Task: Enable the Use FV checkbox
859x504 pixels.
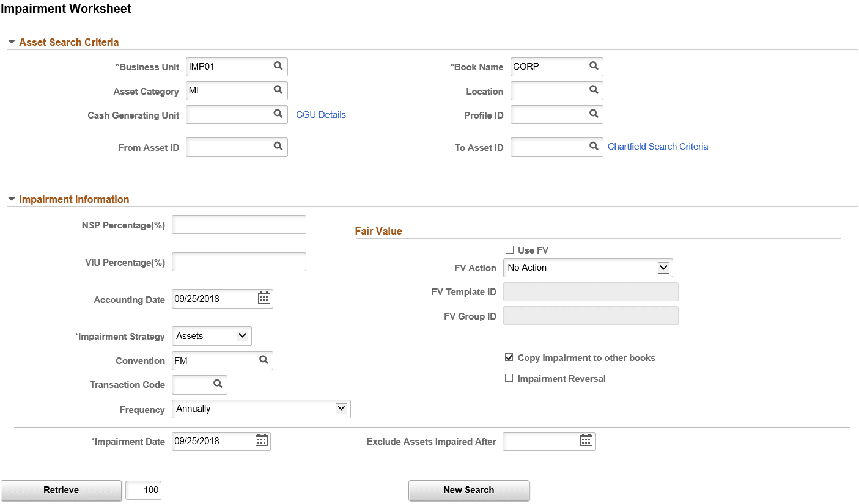Action: [x=509, y=250]
